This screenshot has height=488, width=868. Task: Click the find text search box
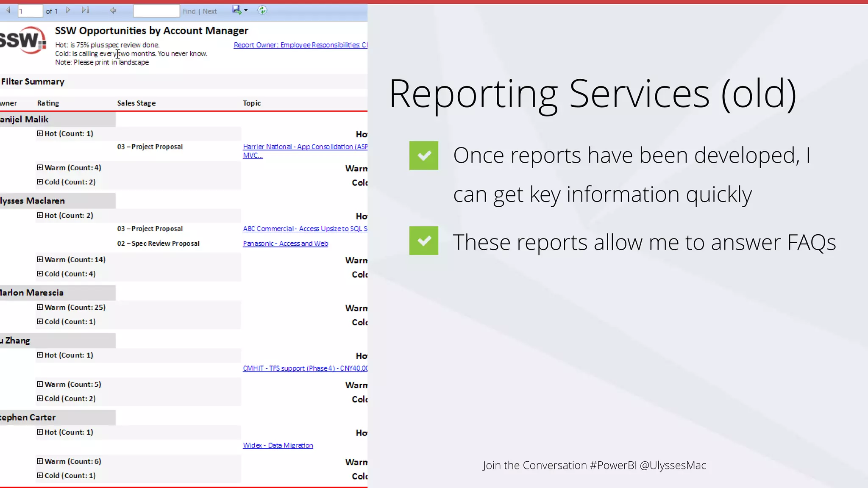tap(156, 11)
